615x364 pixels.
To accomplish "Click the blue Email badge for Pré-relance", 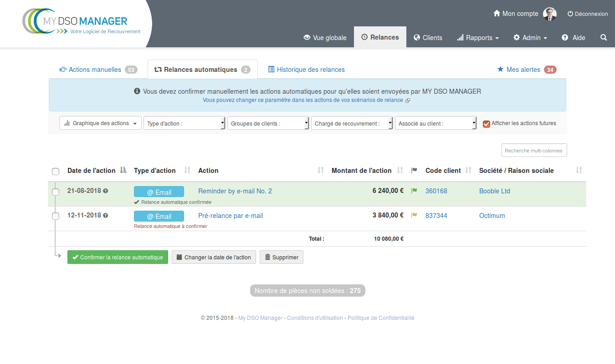I will coord(159,216).
